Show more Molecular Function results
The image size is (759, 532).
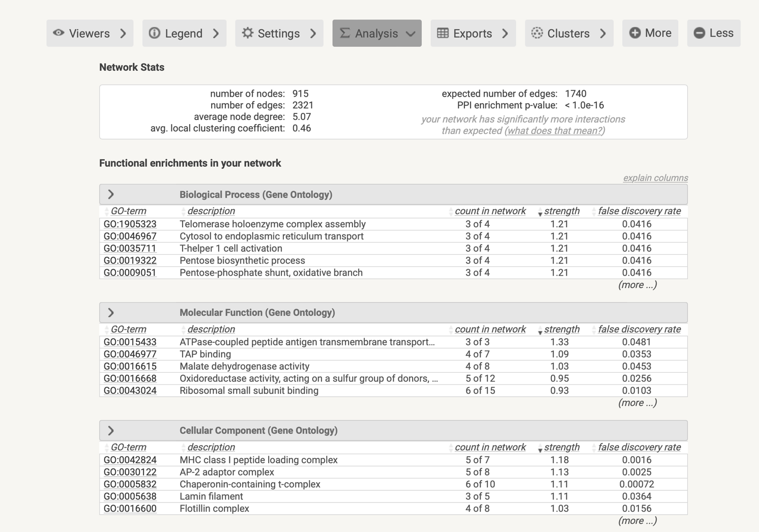[637, 403]
